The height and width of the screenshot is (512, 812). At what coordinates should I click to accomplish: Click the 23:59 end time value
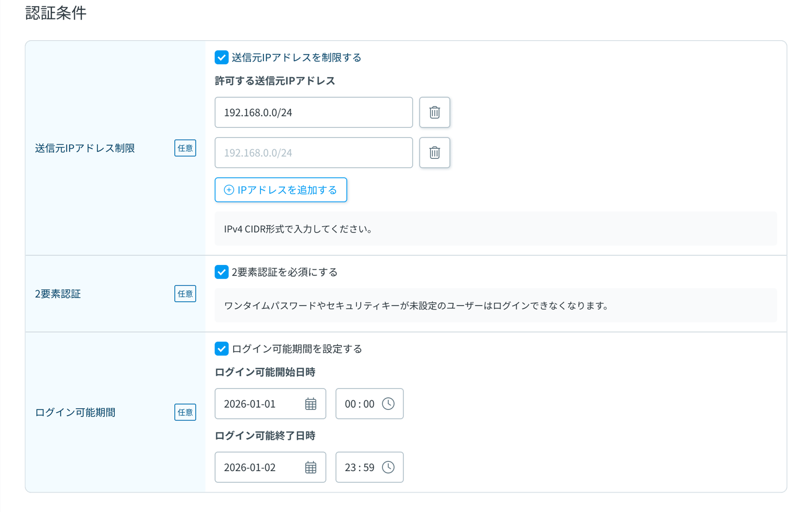point(359,467)
